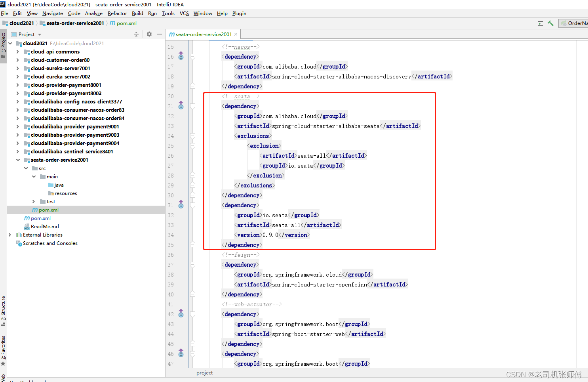This screenshot has width=588, height=382.
Task: Expand External Libraries node
Action: coord(10,235)
